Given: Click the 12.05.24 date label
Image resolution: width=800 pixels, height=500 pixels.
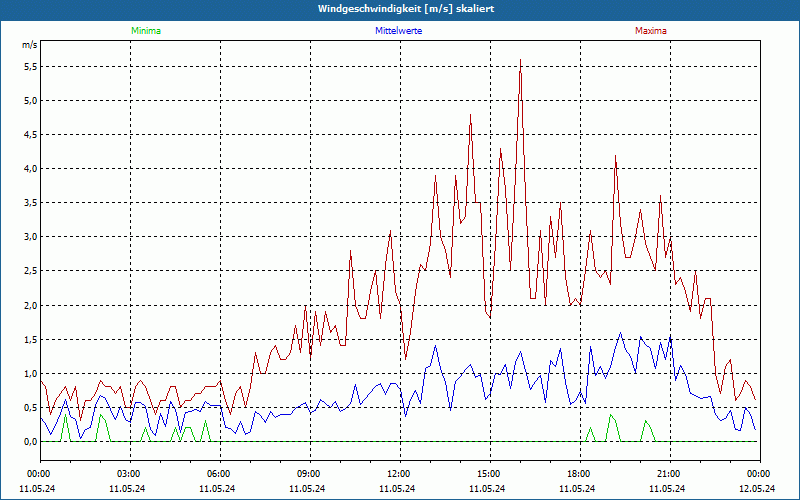Looking at the screenshot, I should (757, 488).
